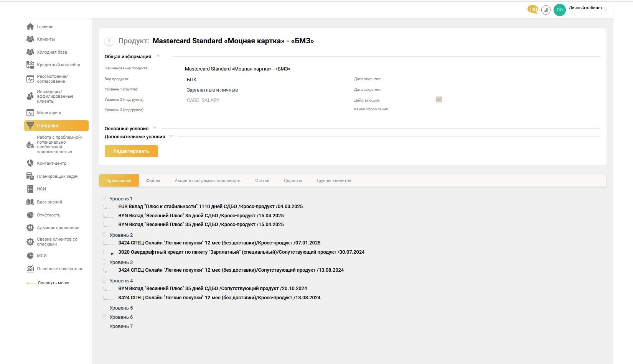This screenshot has height=364, width=633.
Task: Switch to the Файлы tab
Action: (x=153, y=180)
